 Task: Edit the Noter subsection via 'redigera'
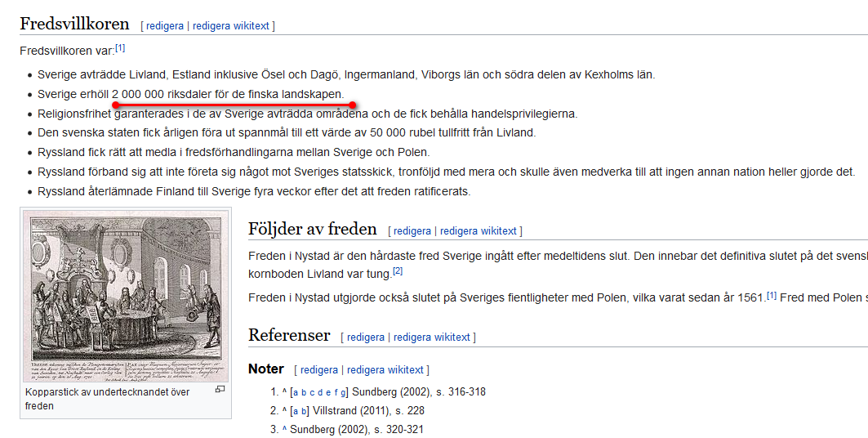pos(318,370)
